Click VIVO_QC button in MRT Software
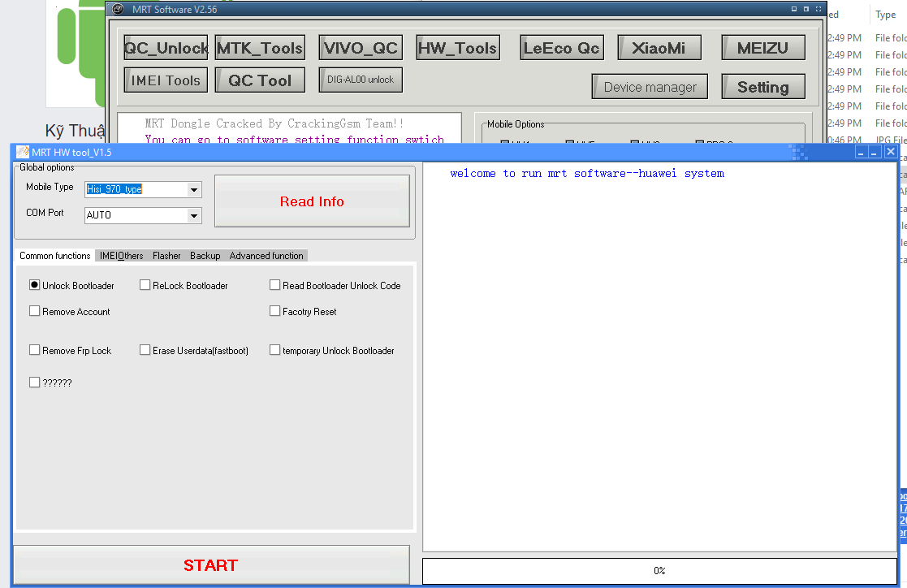The width and height of the screenshot is (907, 588). click(361, 47)
